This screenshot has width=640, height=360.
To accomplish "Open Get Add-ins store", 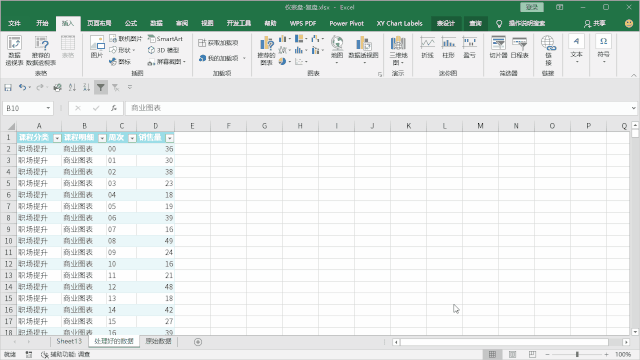I will (218, 43).
